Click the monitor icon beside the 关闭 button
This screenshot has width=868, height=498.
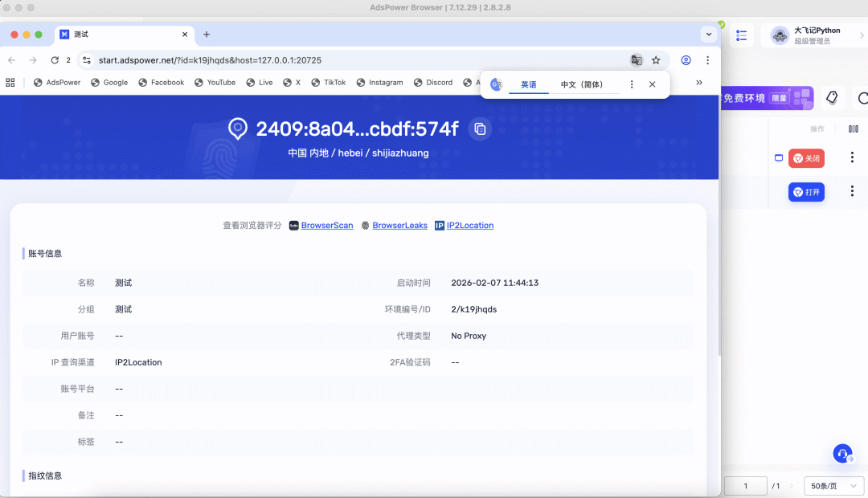pyautogui.click(x=778, y=158)
